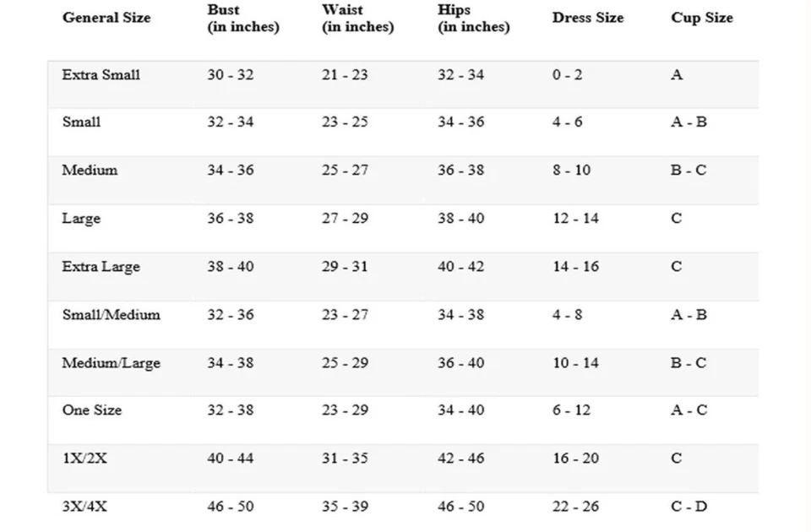Select the 3X/4X row label

pos(84,508)
